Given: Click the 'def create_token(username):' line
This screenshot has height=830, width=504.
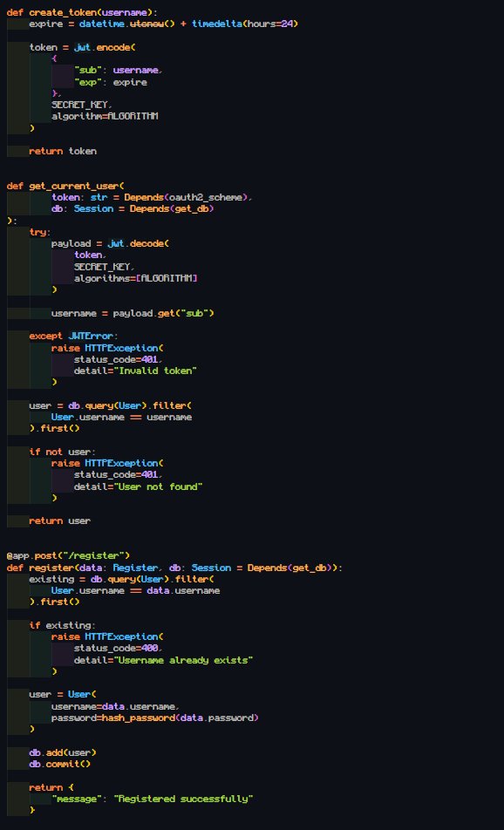Looking at the screenshot, I should coord(82,12).
